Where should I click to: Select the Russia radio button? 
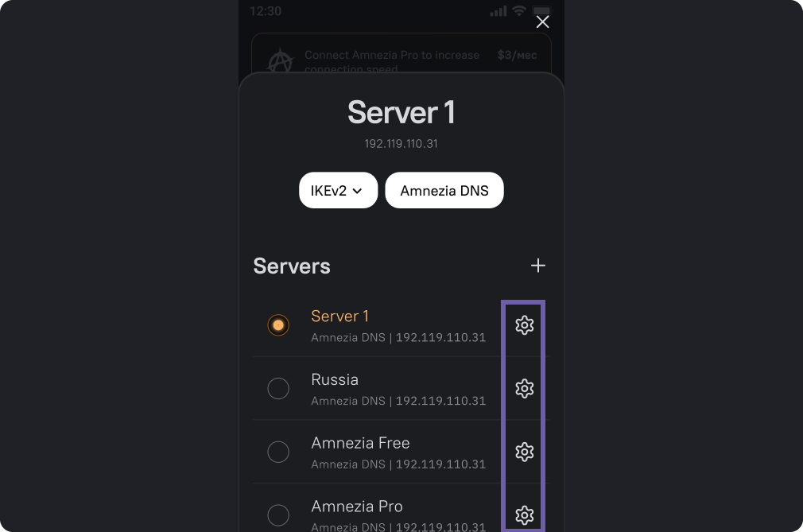278,388
